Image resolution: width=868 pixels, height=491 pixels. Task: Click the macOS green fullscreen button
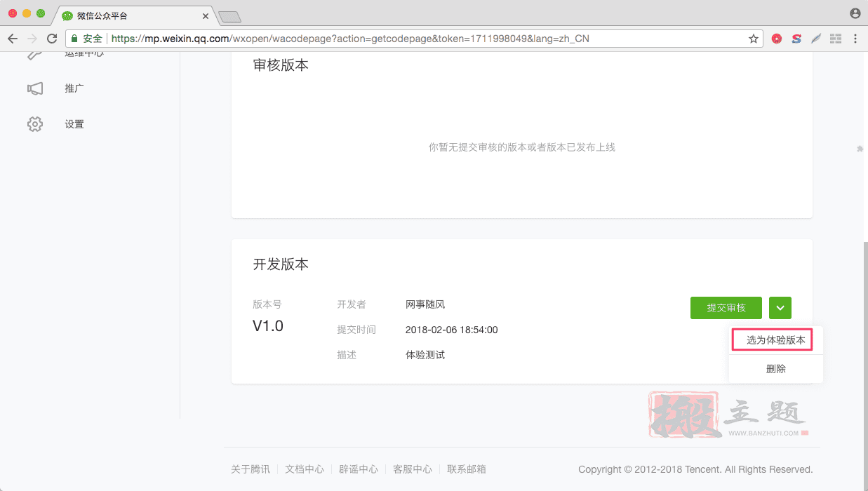click(x=41, y=13)
